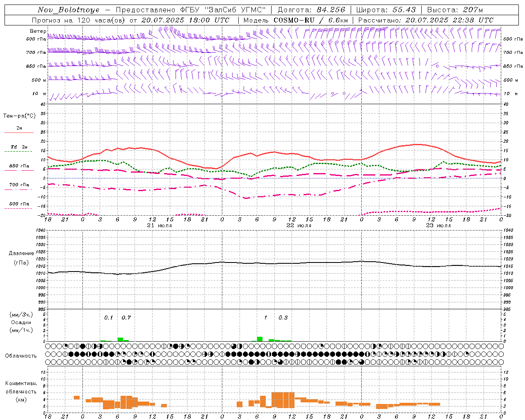This screenshot has width=525, height=420.
Task: Click the elevation text "Высота: 207м"
Action: pos(455,10)
